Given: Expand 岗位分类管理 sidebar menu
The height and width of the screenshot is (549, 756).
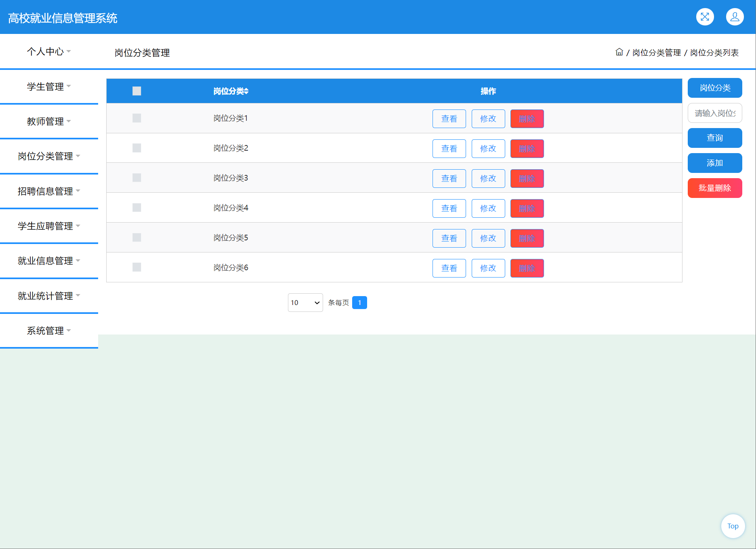Looking at the screenshot, I should (x=49, y=156).
